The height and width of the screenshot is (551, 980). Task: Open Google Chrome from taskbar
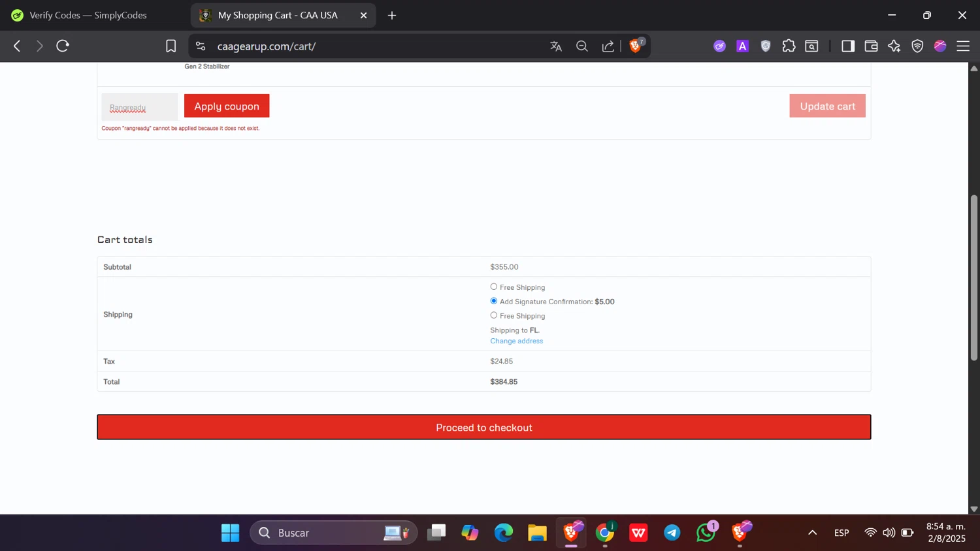[x=605, y=533]
